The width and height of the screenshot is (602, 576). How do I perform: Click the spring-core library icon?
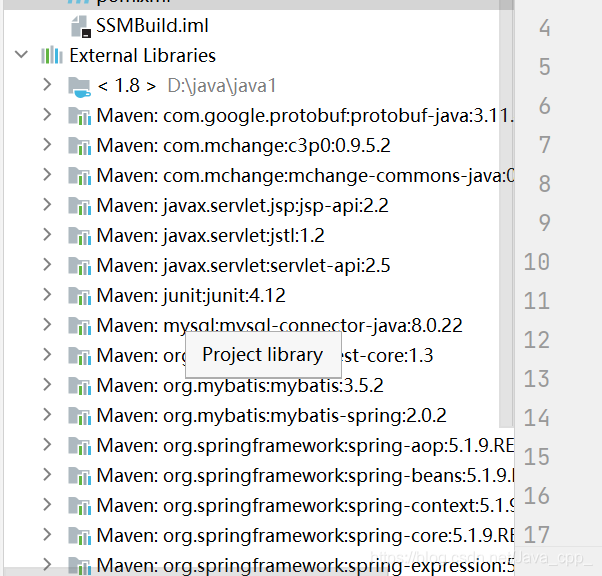point(79,535)
